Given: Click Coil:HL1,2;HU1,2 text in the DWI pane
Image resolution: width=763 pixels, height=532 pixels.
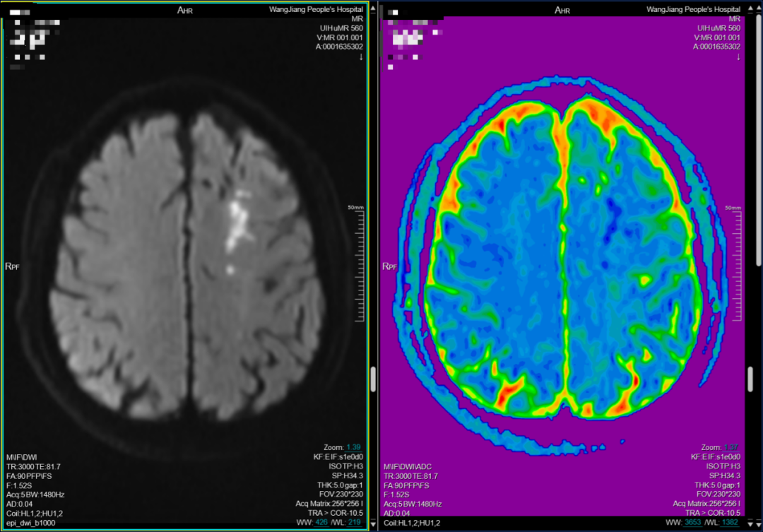Looking at the screenshot, I should 35,514.
